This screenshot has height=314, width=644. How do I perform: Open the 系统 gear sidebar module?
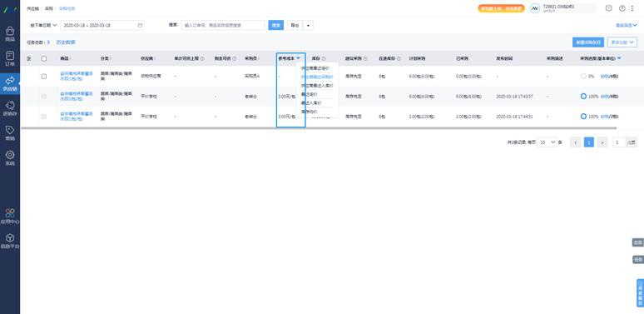pyautogui.click(x=10, y=157)
